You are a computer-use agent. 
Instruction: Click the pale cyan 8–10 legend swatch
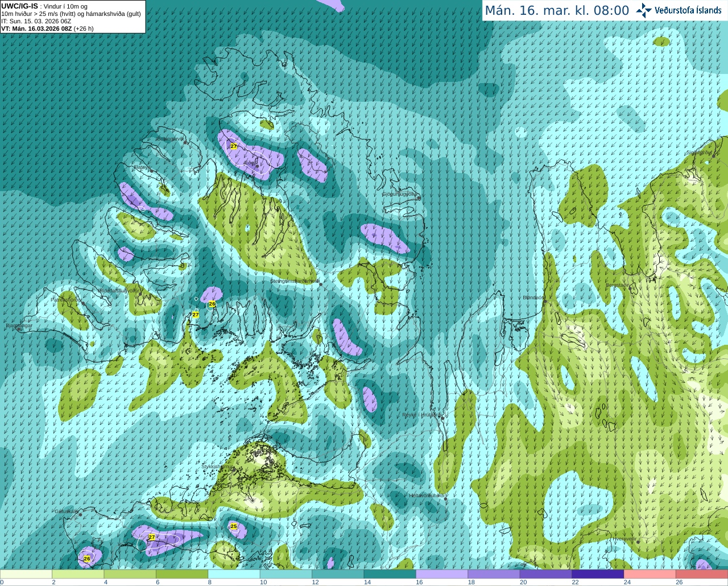(234, 574)
